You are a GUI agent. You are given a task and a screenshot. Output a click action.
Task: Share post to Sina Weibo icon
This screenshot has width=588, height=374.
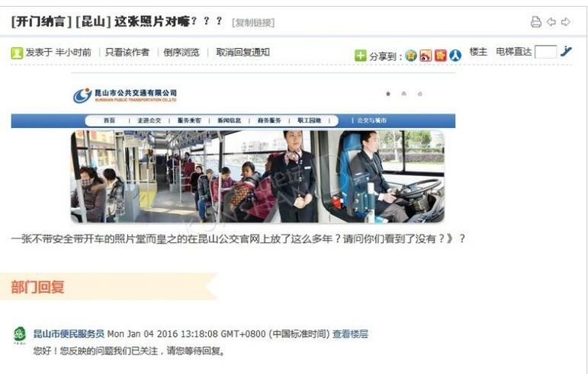tap(426, 56)
